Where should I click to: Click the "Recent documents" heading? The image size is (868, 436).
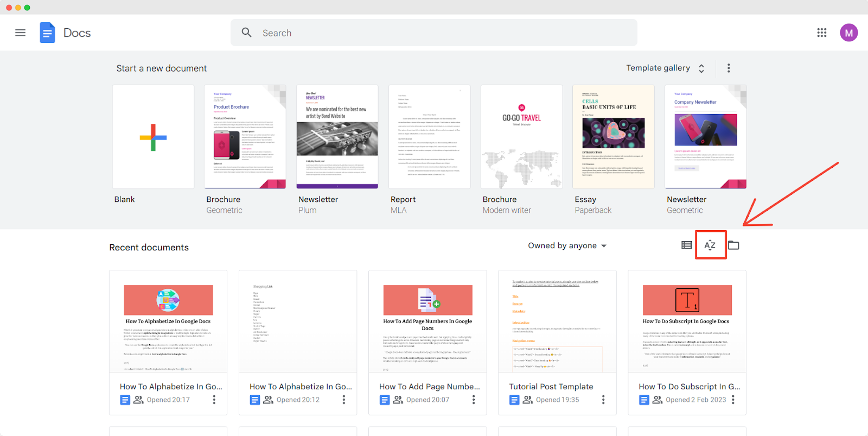(149, 248)
